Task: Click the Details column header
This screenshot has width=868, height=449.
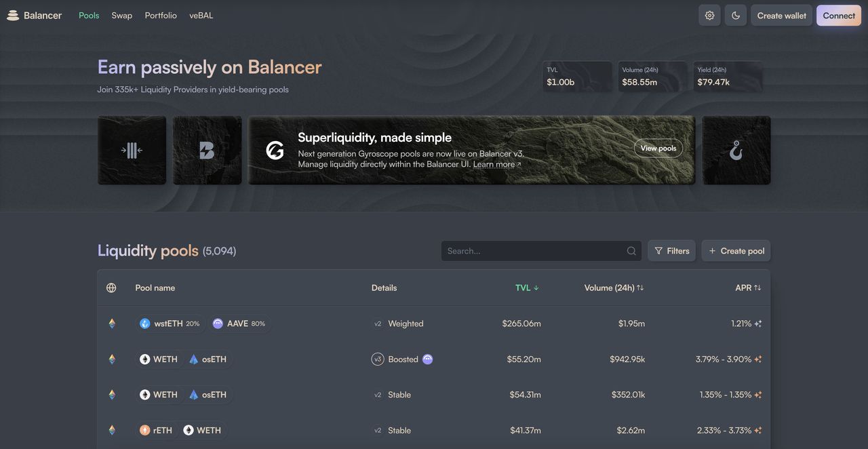Action: (x=384, y=288)
